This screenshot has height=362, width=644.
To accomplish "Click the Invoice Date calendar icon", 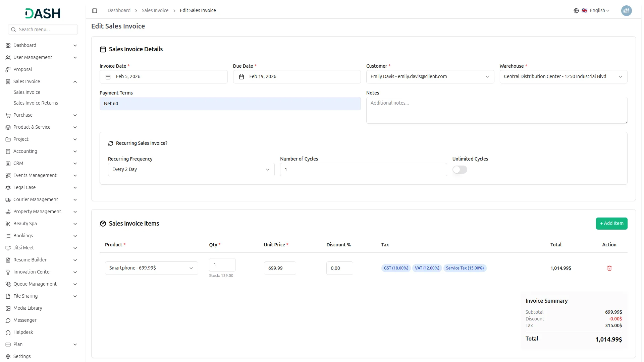I will pos(108,77).
